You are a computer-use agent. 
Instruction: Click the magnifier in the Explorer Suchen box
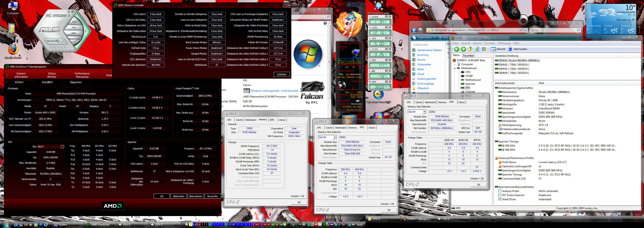578,30
